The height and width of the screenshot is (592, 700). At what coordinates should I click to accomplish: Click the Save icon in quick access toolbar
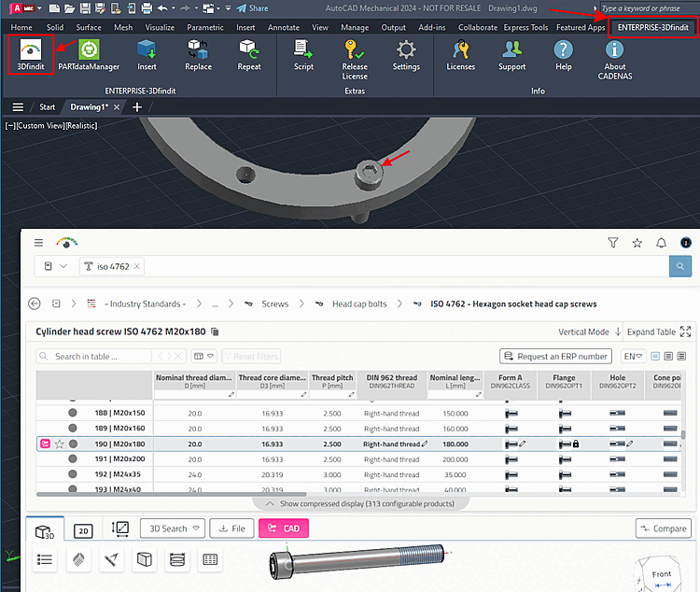(85, 8)
